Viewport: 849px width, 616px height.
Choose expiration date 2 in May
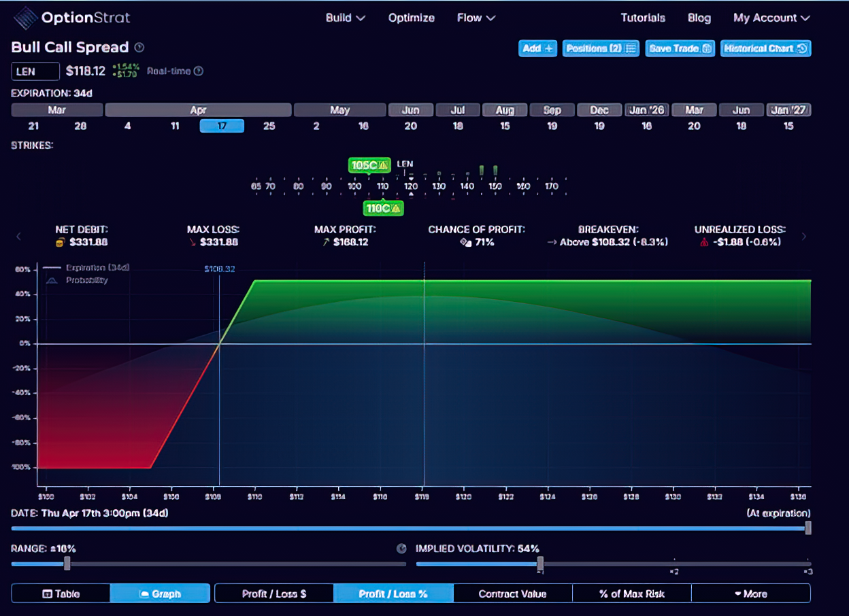[316, 126]
